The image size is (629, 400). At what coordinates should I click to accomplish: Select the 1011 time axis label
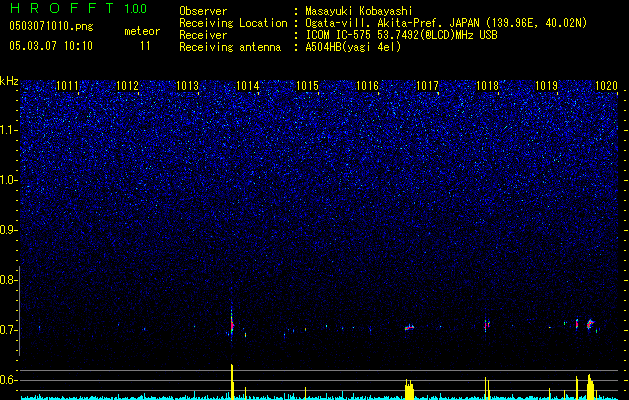67,86
